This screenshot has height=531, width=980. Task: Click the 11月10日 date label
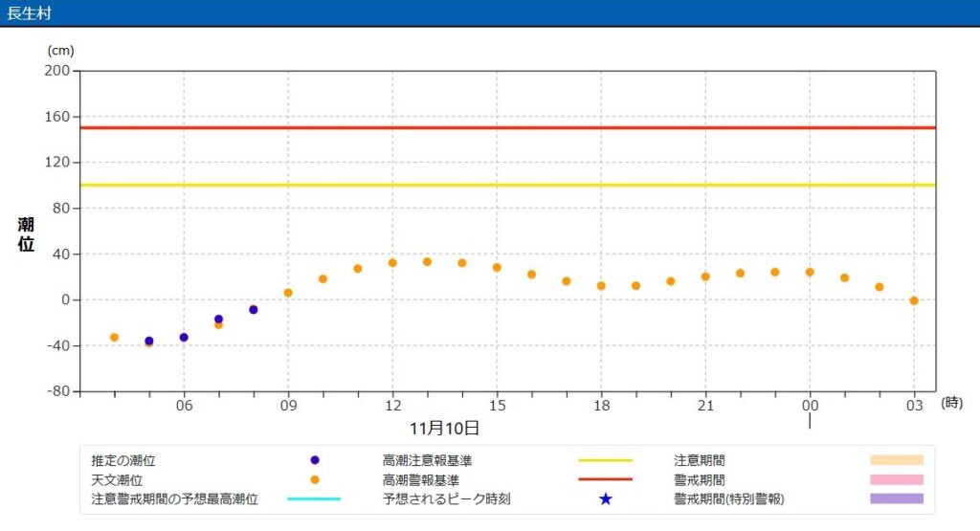(x=444, y=428)
